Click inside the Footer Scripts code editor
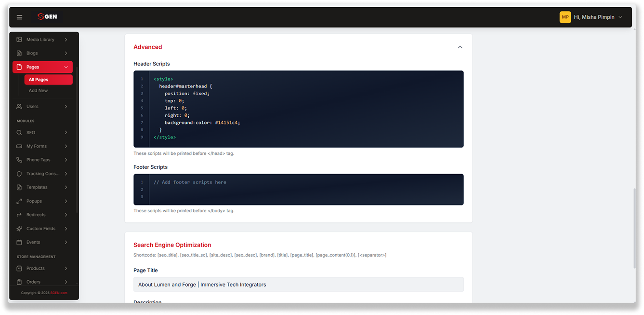This screenshot has height=315, width=644. tap(298, 190)
